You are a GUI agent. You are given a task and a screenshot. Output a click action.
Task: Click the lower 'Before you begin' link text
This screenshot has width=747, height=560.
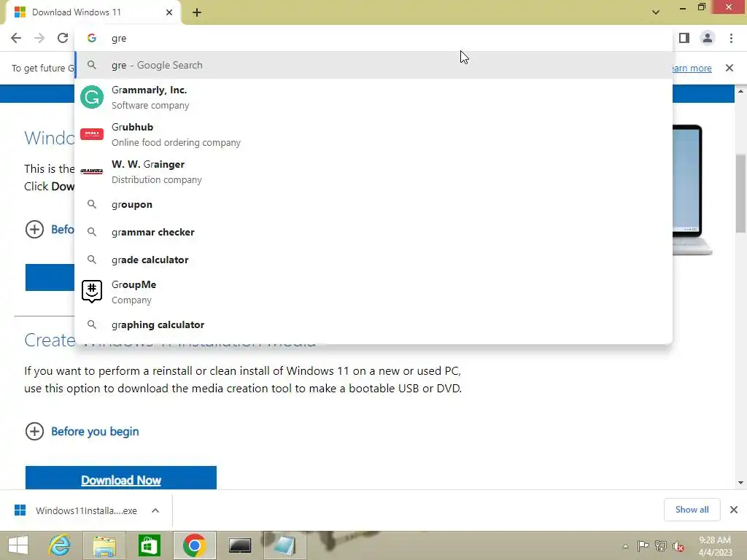pos(95,432)
